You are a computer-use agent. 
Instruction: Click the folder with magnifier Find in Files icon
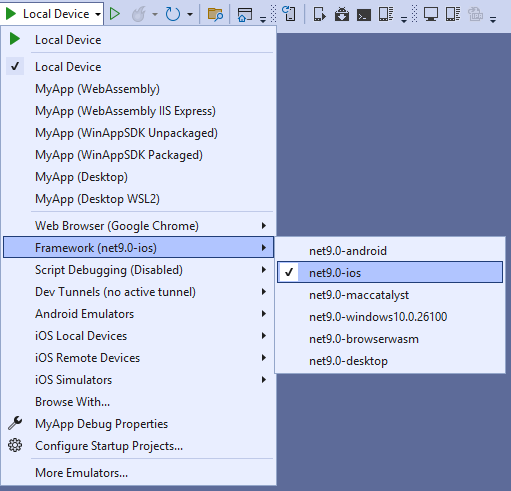tap(215, 14)
